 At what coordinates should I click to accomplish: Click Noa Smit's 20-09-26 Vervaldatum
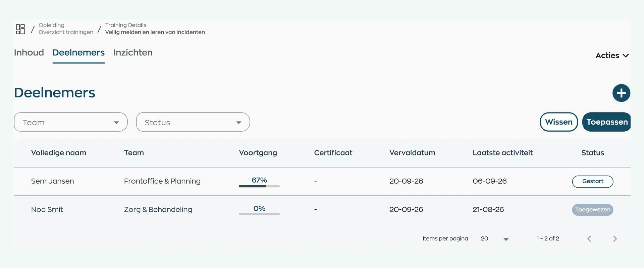click(x=406, y=210)
